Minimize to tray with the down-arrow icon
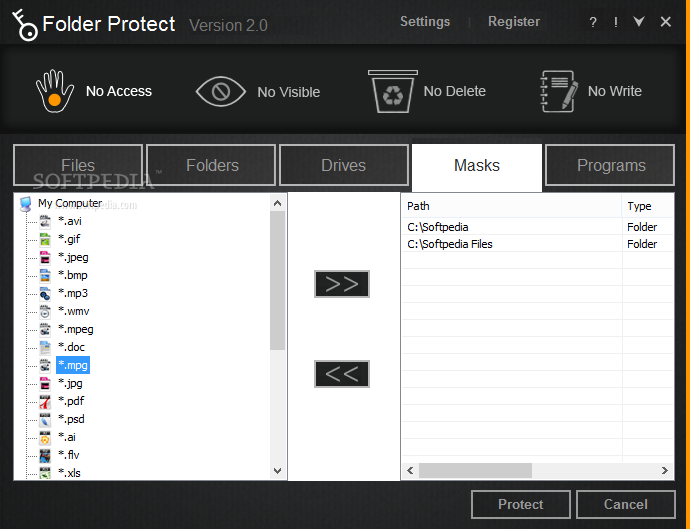 639,21
